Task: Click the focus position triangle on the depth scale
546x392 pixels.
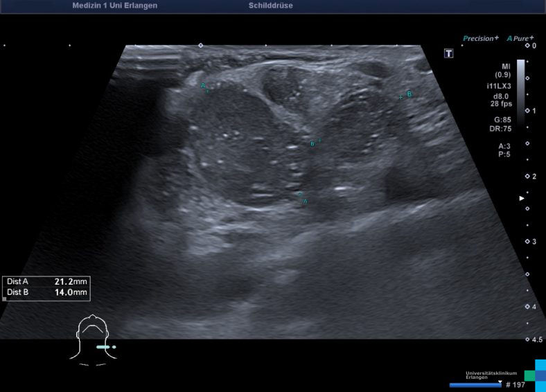Action: 522,198
